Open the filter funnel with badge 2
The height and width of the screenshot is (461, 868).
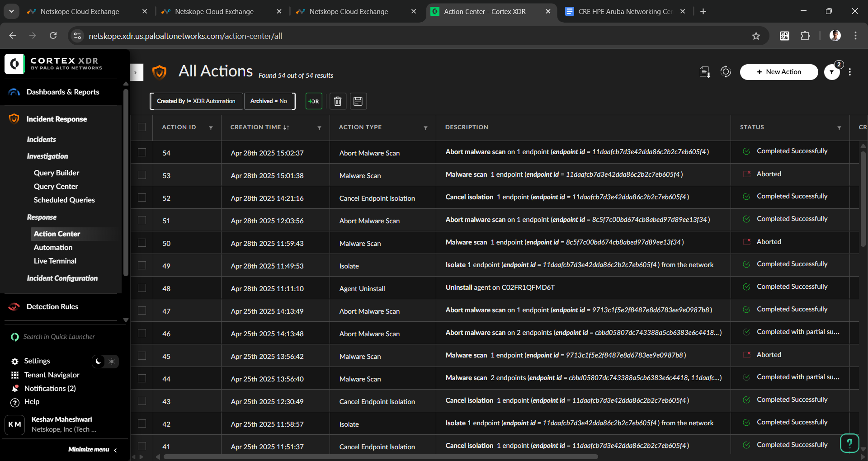tap(832, 72)
